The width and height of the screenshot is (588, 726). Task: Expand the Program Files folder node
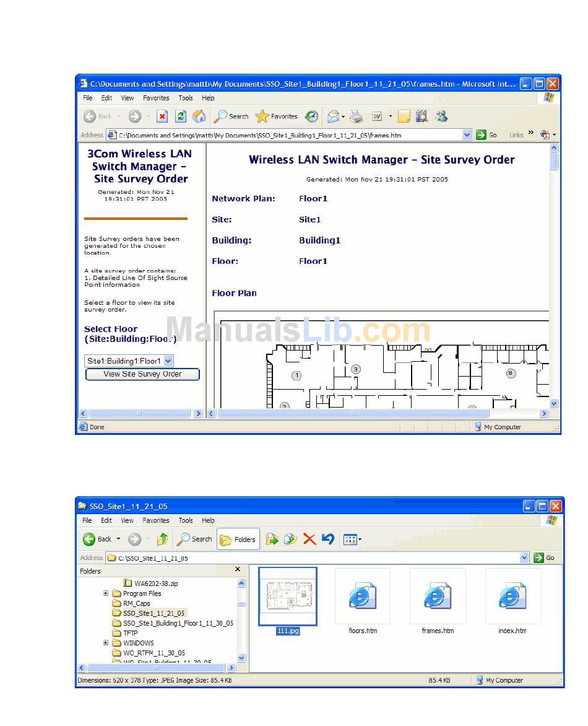(105, 593)
